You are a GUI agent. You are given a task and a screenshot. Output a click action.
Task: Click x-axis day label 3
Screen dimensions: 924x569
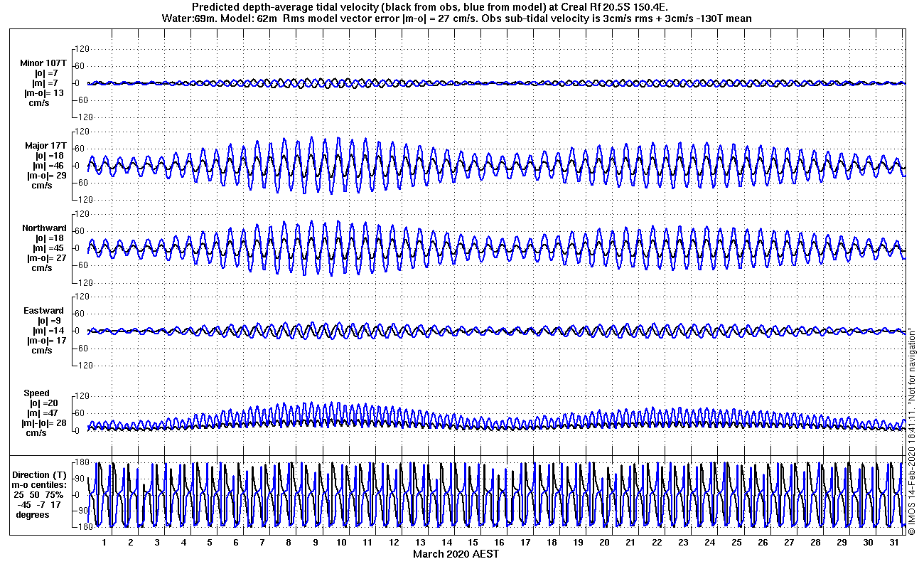pos(156,543)
